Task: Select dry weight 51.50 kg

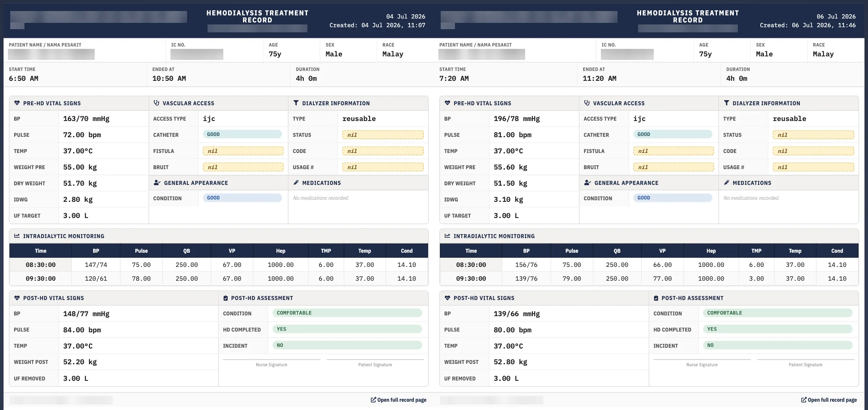Action: coord(511,183)
